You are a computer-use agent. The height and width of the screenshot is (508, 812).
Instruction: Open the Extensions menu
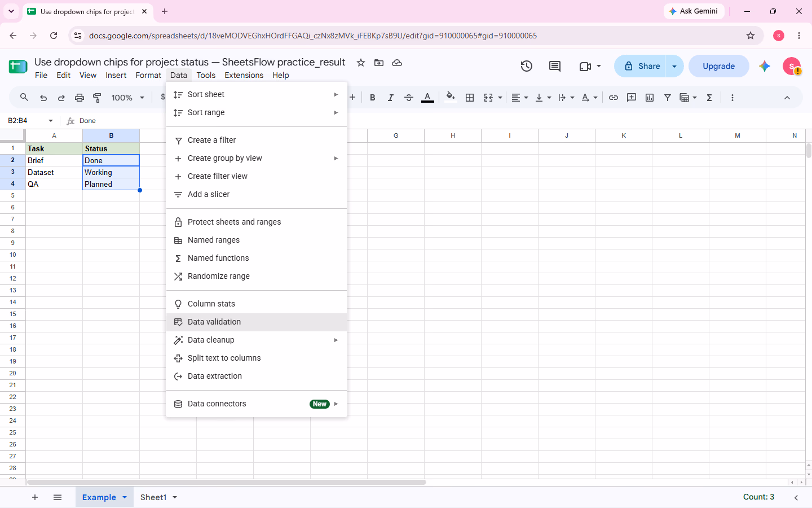tap(244, 75)
